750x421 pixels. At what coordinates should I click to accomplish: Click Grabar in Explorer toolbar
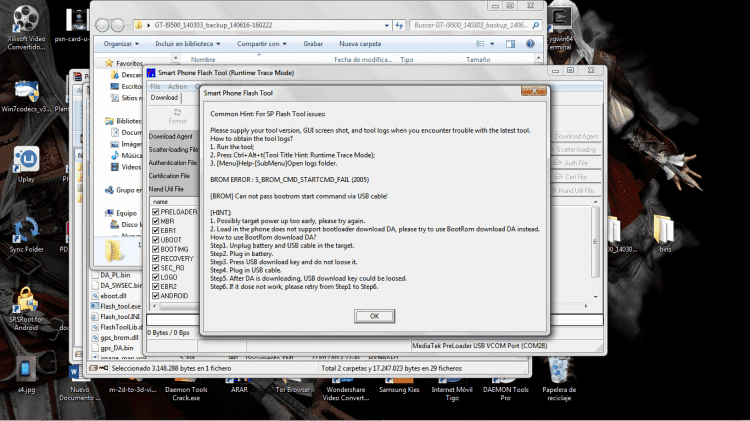point(313,44)
